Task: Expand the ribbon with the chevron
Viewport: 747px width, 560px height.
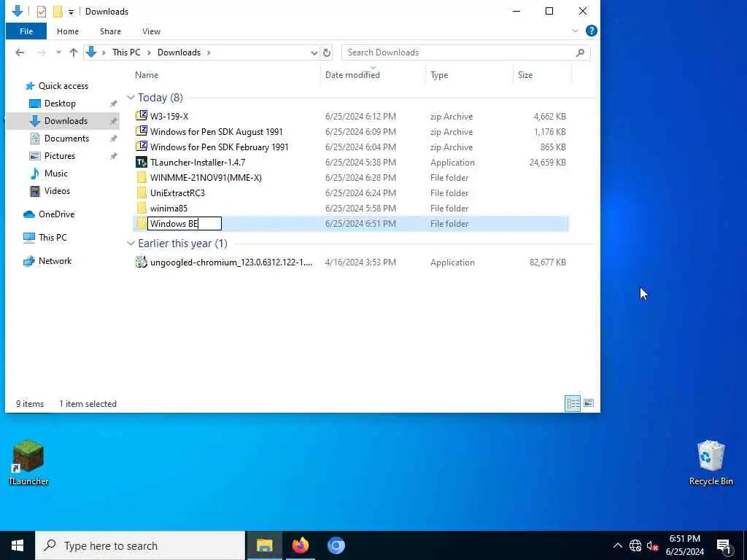Action: pos(575,31)
